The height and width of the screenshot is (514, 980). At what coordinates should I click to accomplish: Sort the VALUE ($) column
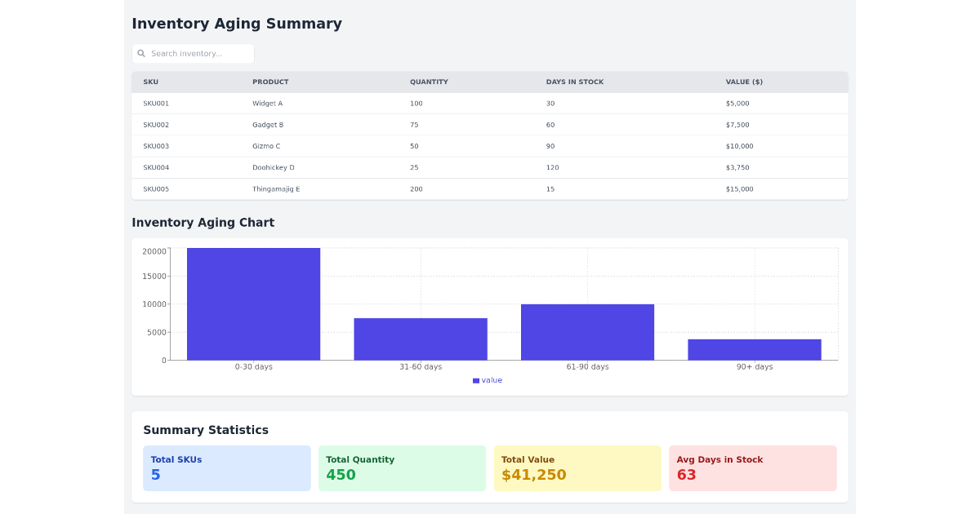[x=744, y=82]
